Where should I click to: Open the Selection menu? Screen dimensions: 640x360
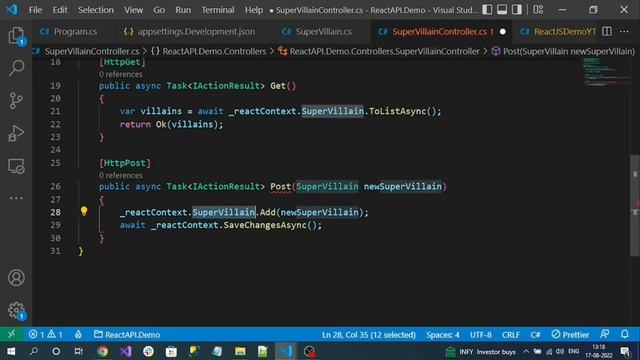[96, 10]
